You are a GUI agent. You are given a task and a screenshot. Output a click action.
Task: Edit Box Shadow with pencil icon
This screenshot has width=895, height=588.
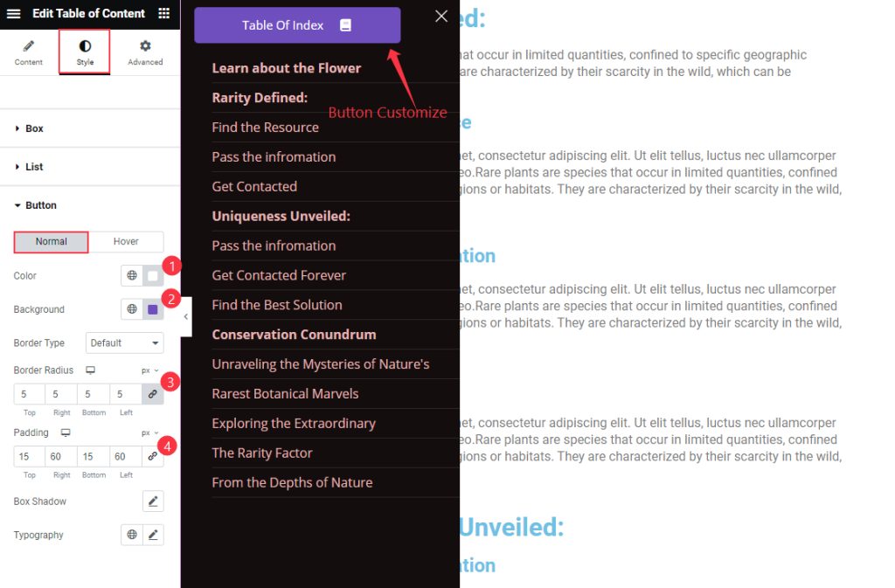pyautogui.click(x=153, y=502)
